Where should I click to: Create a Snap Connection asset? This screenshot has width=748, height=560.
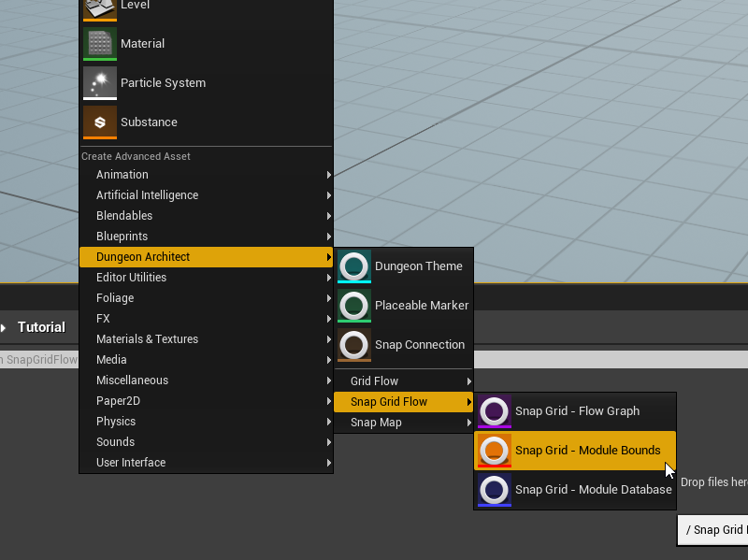point(404,344)
